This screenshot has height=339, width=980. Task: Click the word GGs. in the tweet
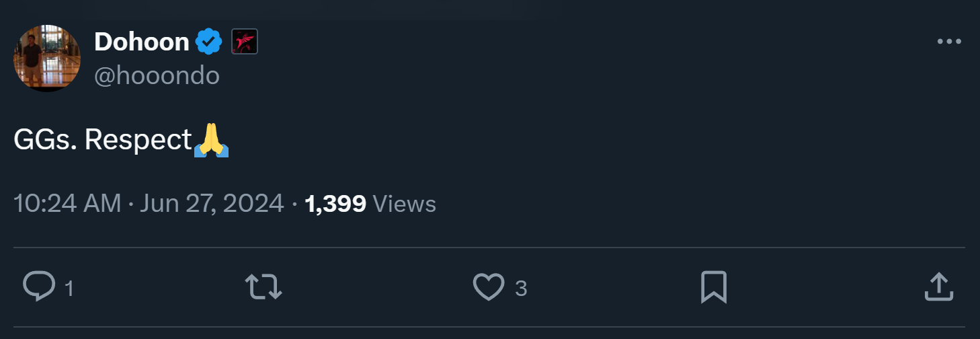[46, 140]
